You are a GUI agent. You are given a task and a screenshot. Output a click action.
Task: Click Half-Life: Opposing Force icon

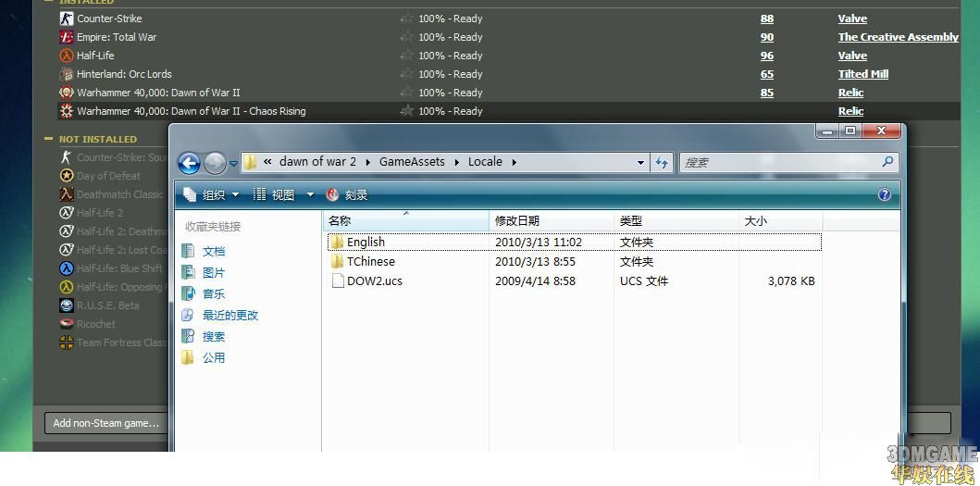tap(67, 287)
